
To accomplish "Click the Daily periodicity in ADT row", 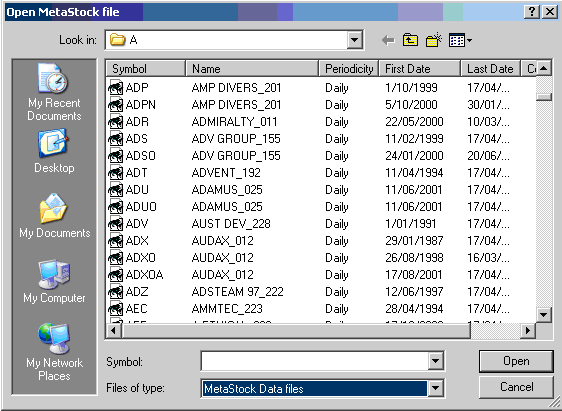I will click(337, 173).
